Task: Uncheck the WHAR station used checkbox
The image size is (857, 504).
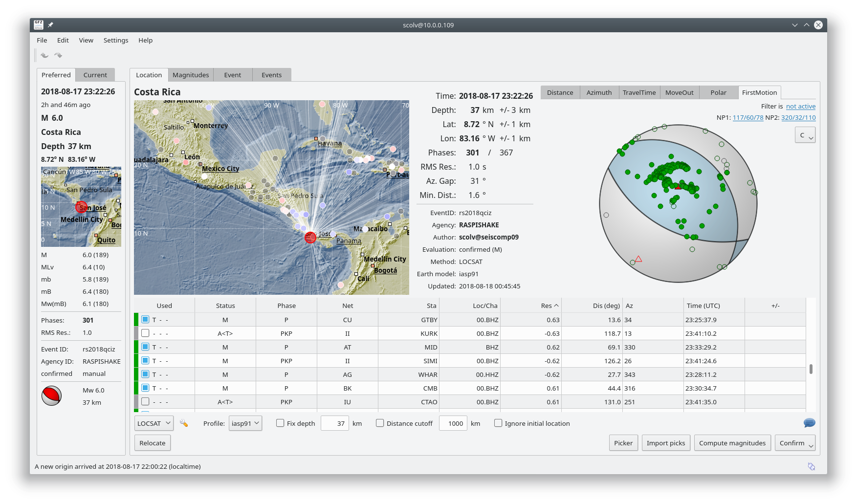Action: [145, 374]
